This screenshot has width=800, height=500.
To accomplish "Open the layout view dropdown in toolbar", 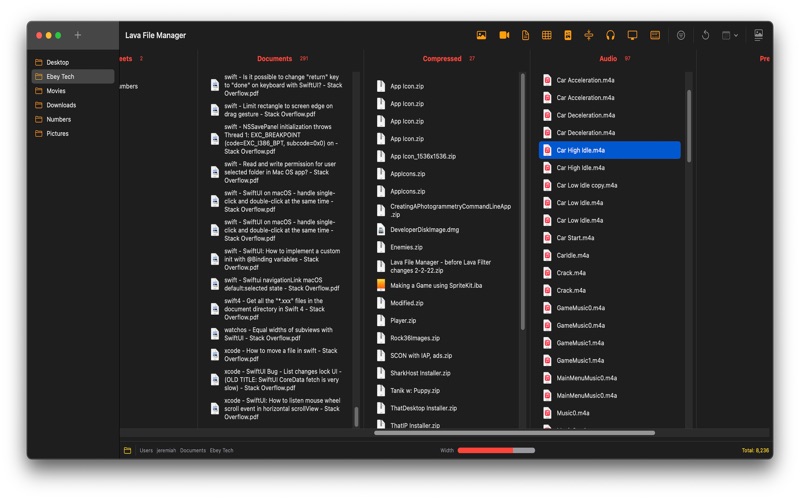I will [x=730, y=35].
